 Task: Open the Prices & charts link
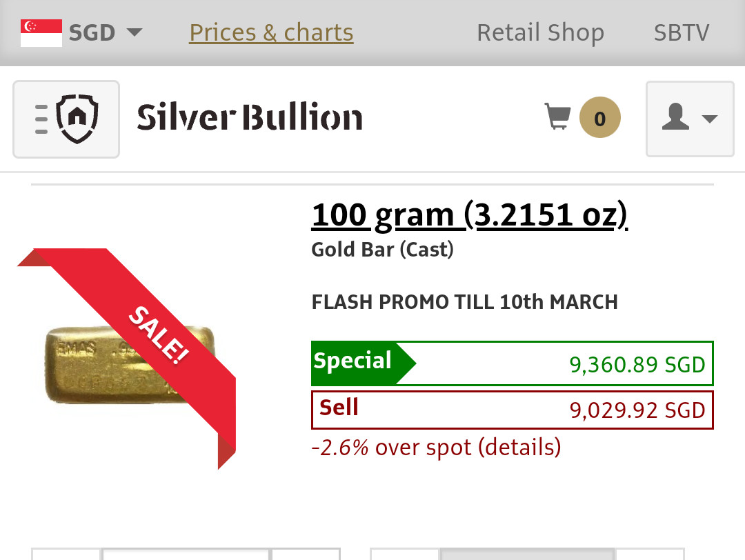271,32
